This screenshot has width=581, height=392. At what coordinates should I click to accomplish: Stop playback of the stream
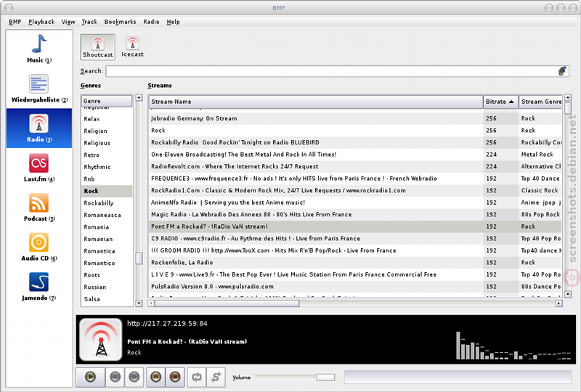[x=175, y=377]
